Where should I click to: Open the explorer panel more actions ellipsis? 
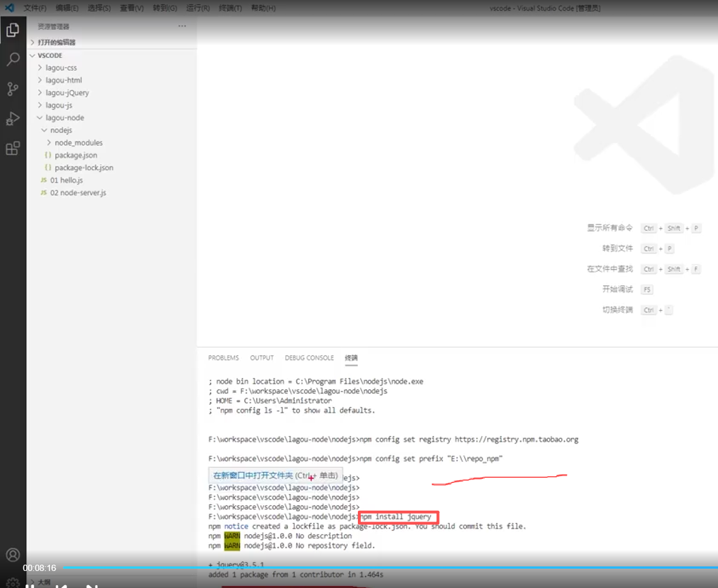coord(182,26)
